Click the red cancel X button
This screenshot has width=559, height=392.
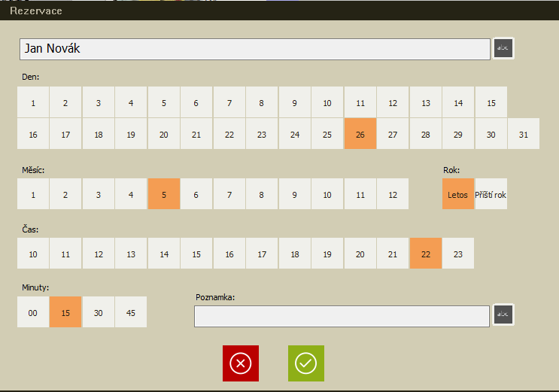[x=240, y=363]
